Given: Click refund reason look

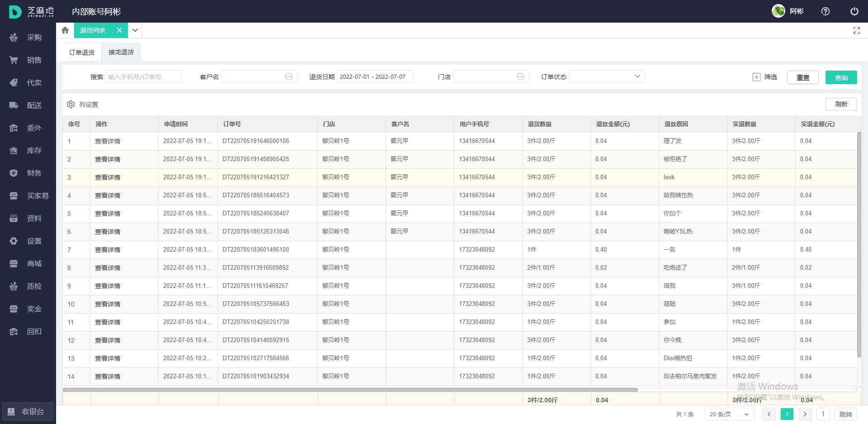Looking at the screenshot, I should (669, 177).
